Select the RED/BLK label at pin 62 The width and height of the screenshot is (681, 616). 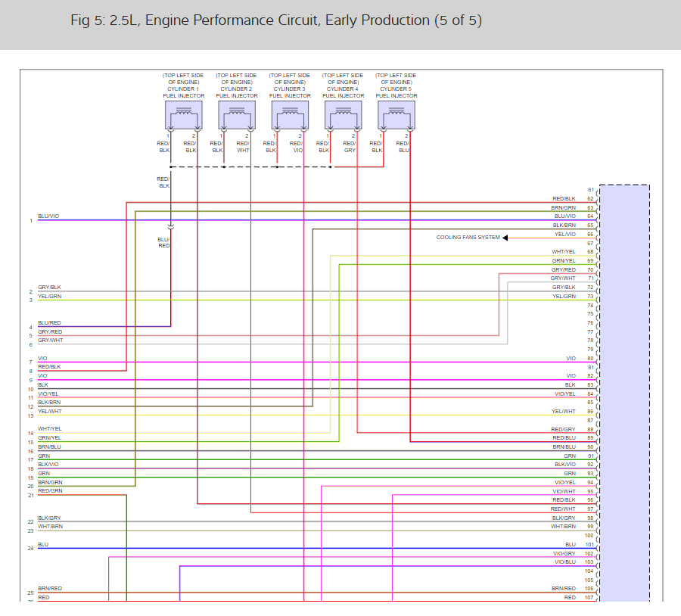tap(564, 198)
